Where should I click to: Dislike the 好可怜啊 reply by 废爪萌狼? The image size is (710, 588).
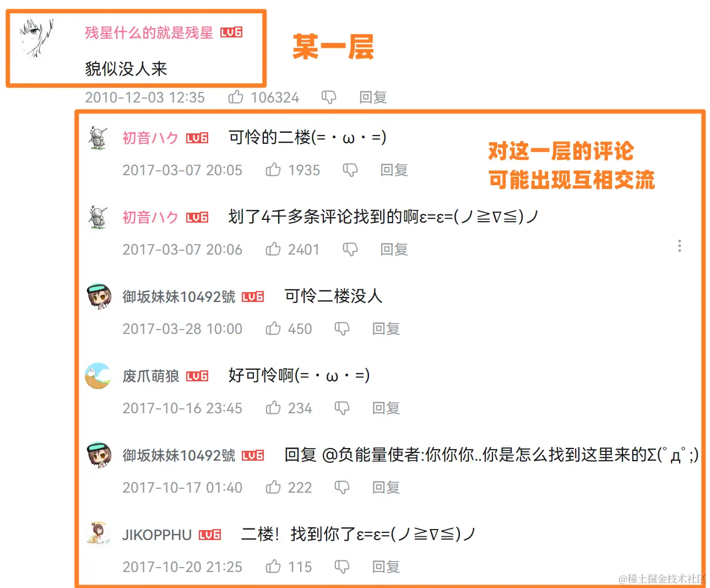342,408
